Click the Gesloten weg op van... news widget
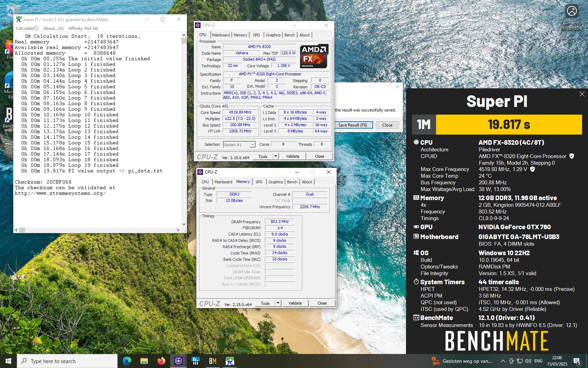Screen dimensions: 588x368 tap(462, 361)
